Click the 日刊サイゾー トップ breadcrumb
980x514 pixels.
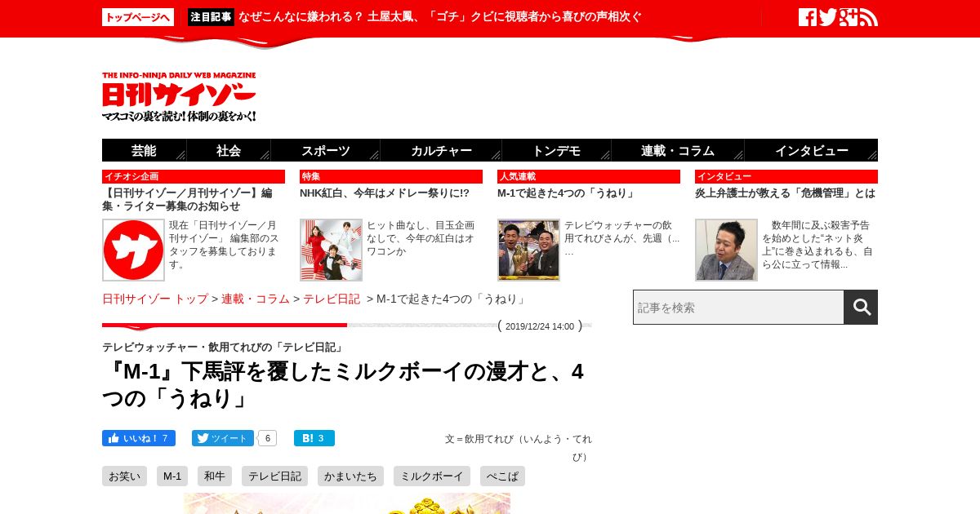pyautogui.click(x=155, y=299)
